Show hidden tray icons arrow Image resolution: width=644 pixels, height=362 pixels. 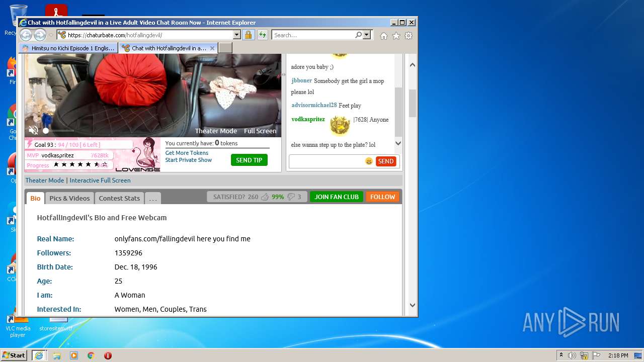click(x=561, y=355)
